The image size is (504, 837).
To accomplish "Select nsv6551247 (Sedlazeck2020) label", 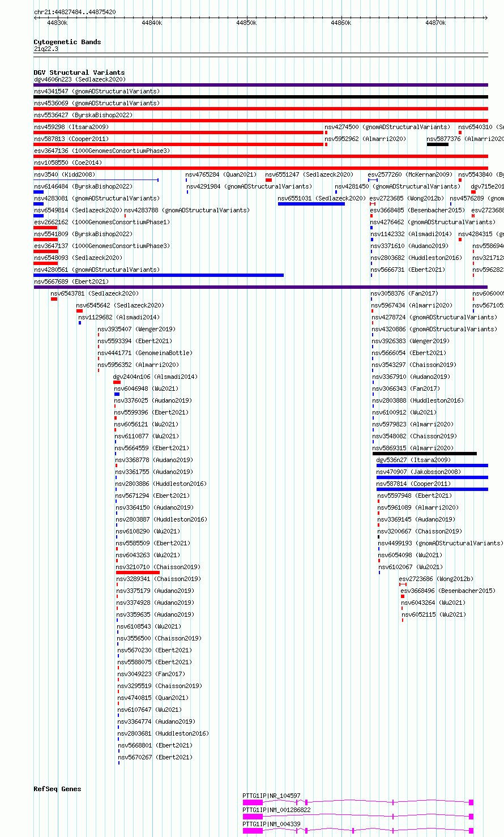I will pyautogui.click(x=309, y=174).
